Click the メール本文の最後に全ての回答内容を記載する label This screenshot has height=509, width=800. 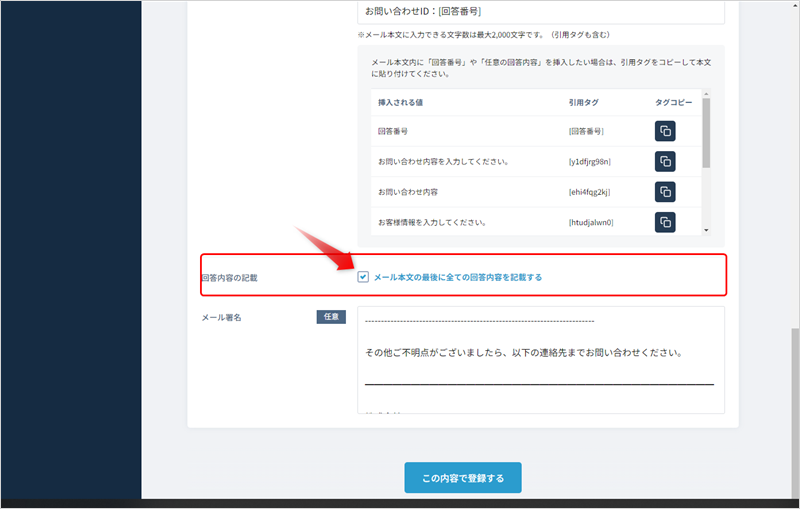pyautogui.click(x=458, y=277)
